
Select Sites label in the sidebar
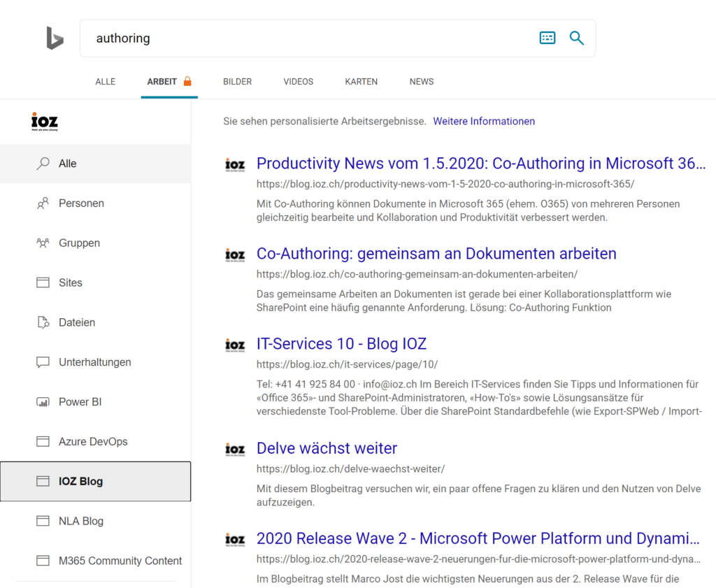click(x=71, y=282)
